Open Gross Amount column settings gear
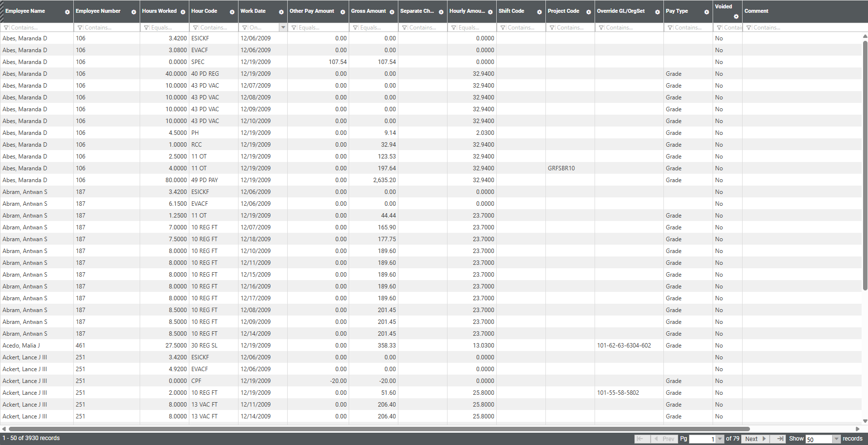The height and width of the screenshot is (445, 868). click(392, 12)
